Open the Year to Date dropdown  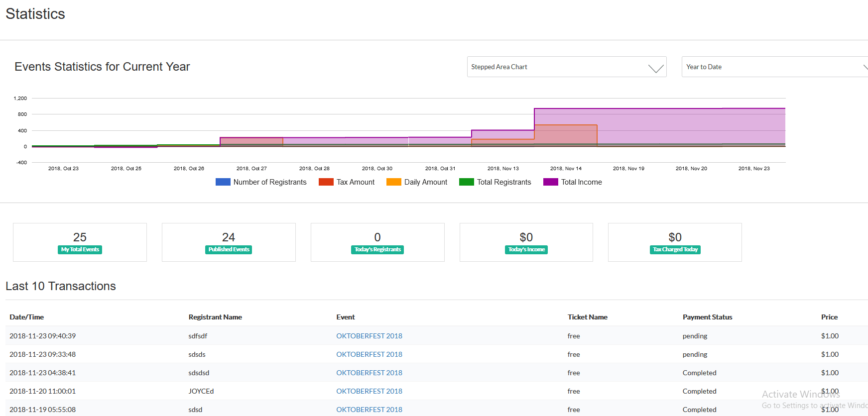(x=774, y=67)
